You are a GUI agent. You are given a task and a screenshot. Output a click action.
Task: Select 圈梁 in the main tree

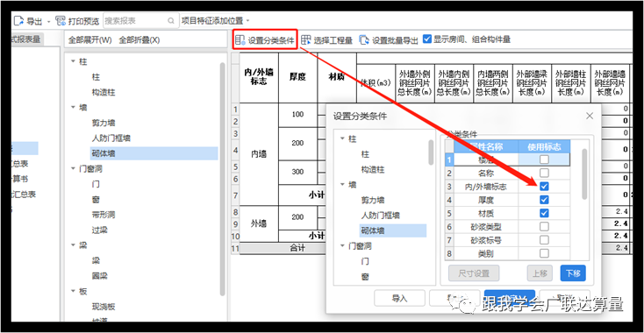pos(100,276)
